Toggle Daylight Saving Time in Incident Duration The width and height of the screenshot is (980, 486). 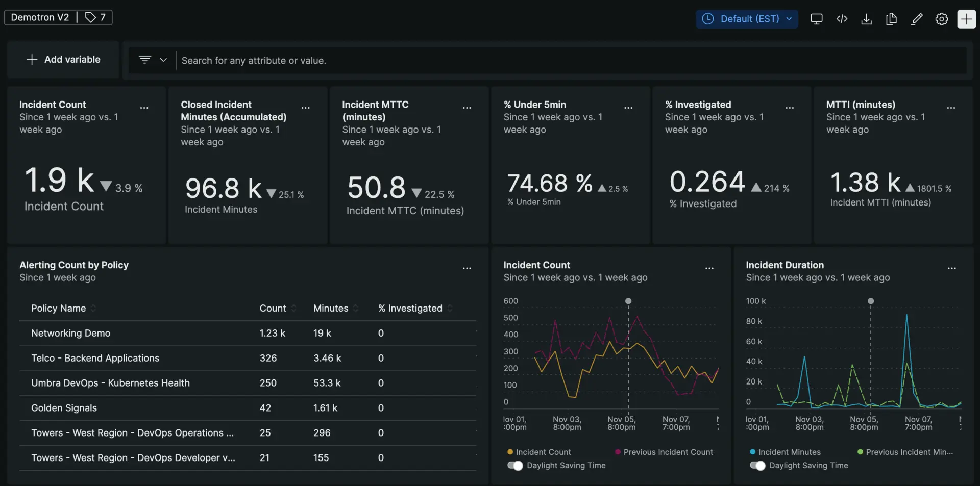[757, 466]
